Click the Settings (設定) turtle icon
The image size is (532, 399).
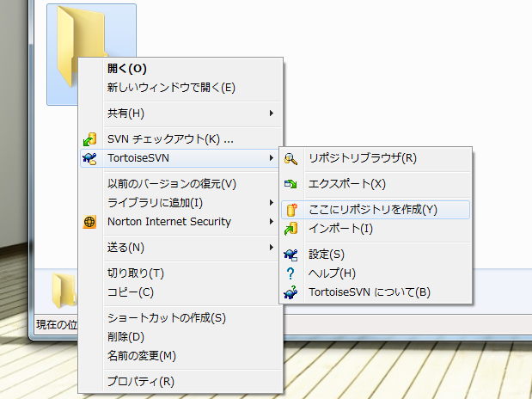(290, 255)
